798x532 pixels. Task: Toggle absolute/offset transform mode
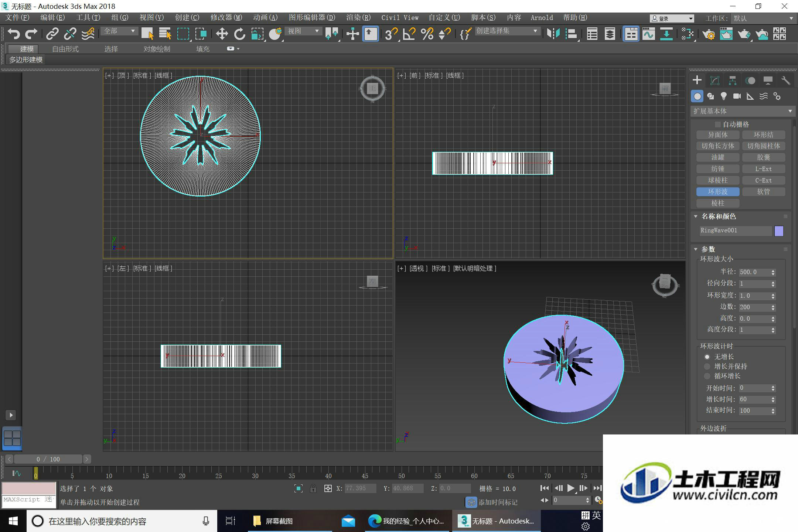click(x=328, y=488)
